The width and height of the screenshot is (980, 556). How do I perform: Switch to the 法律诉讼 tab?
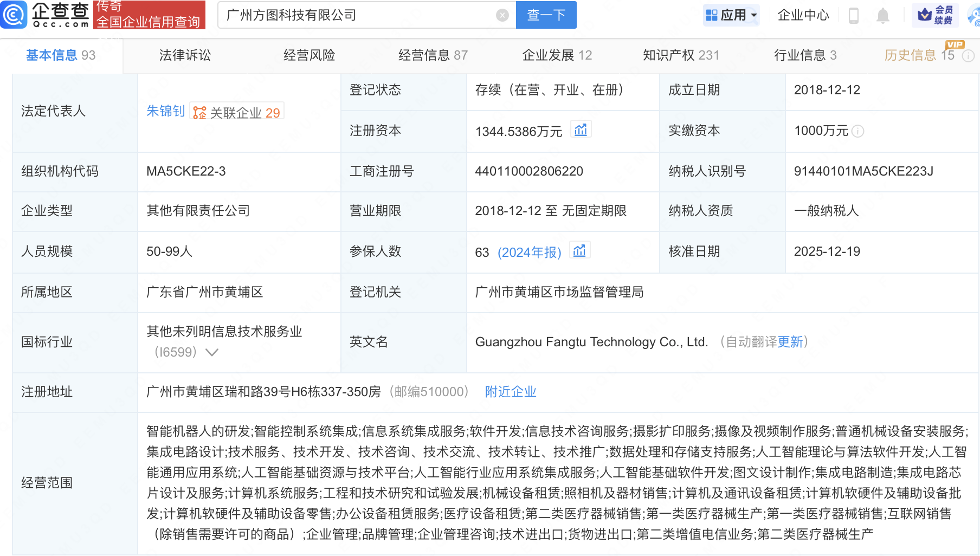[185, 55]
